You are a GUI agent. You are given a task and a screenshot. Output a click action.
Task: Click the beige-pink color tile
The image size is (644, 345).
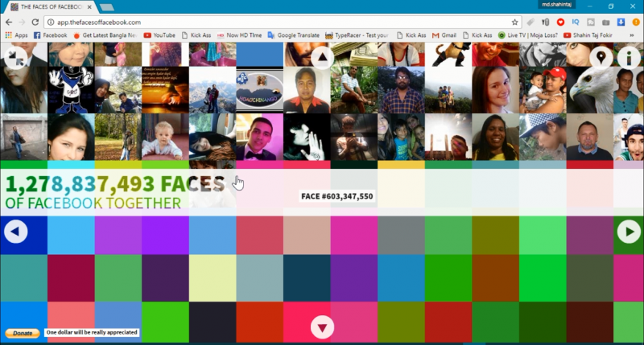(307, 235)
